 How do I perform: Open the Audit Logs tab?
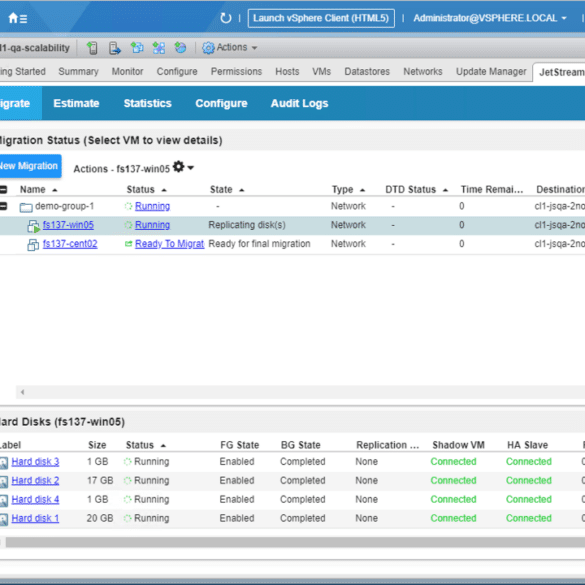(299, 103)
